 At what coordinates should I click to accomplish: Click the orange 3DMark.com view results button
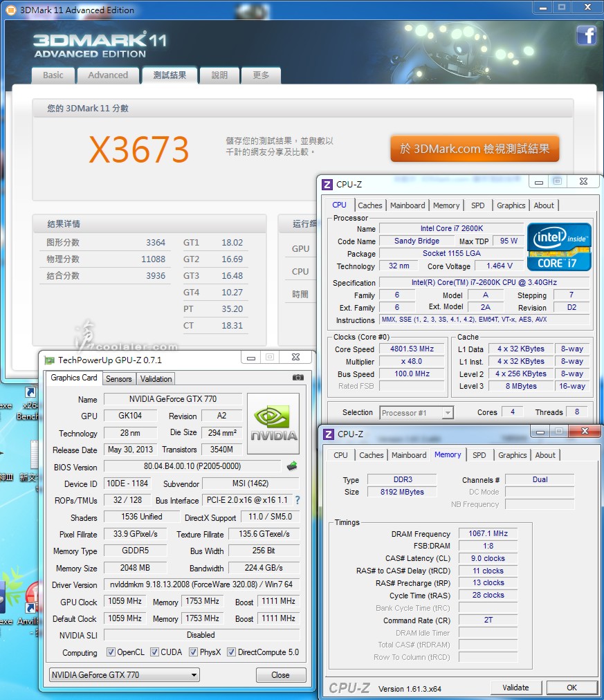pyautogui.click(x=475, y=149)
